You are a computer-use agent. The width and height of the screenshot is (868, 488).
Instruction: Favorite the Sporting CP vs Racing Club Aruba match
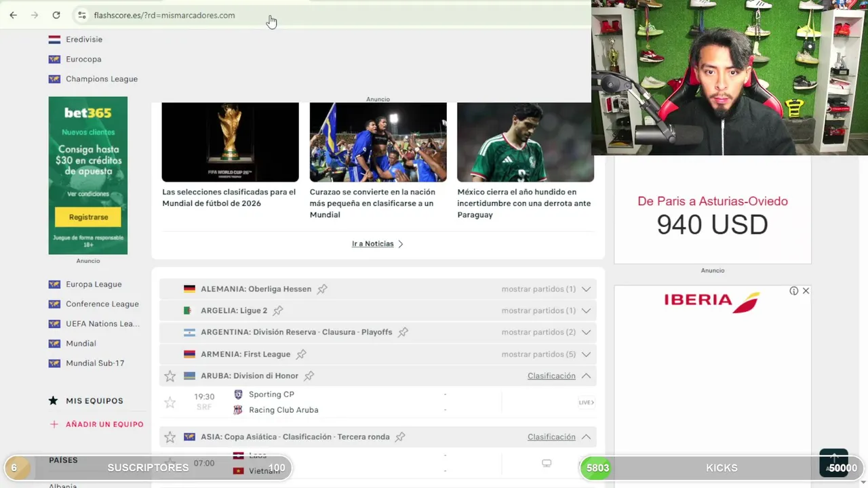pos(170,403)
